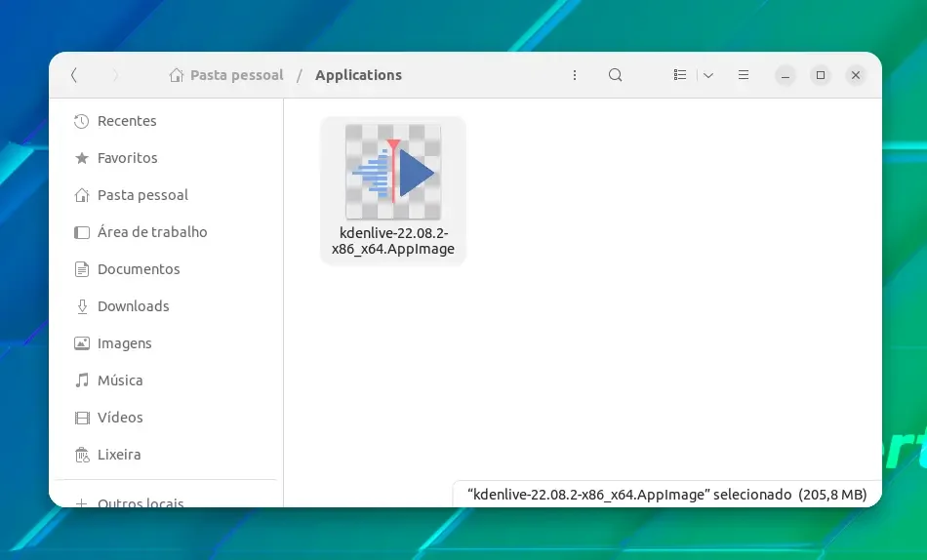The image size is (927, 560).
Task: Click the house icon in the sidebar
Action: point(82,195)
